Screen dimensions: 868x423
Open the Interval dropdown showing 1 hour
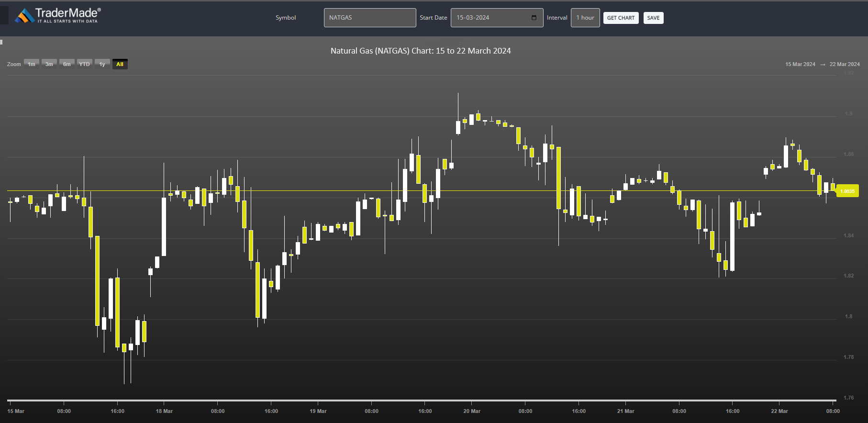tap(585, 18)
